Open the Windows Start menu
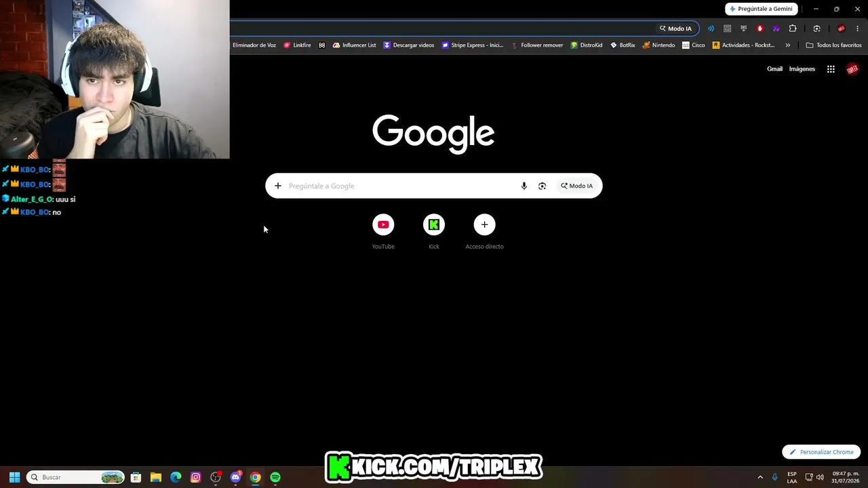The width and height of the screenshot is (868, 488). tap(14, 477)
